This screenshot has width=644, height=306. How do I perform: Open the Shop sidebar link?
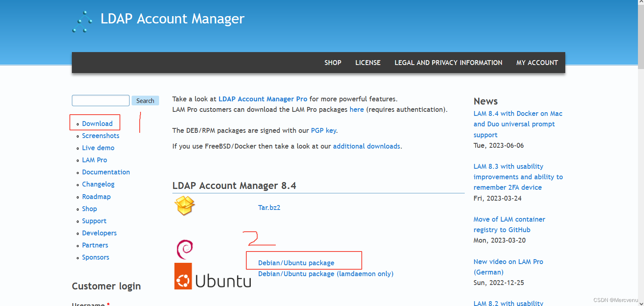pyautogui.click(x=89, y=209)
